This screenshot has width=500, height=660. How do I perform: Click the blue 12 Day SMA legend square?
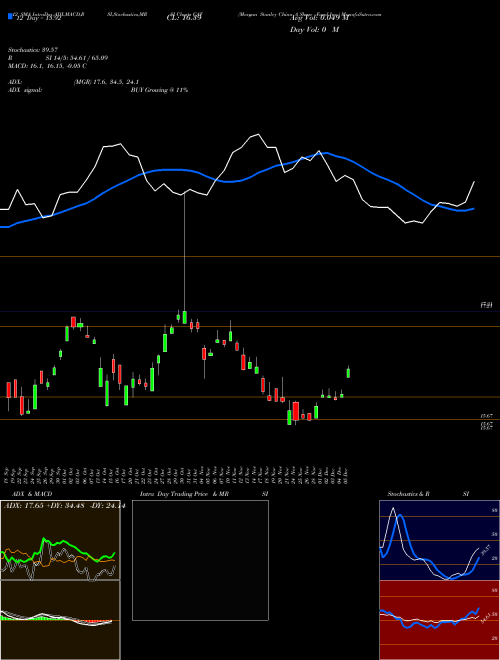tap(10, 16)
